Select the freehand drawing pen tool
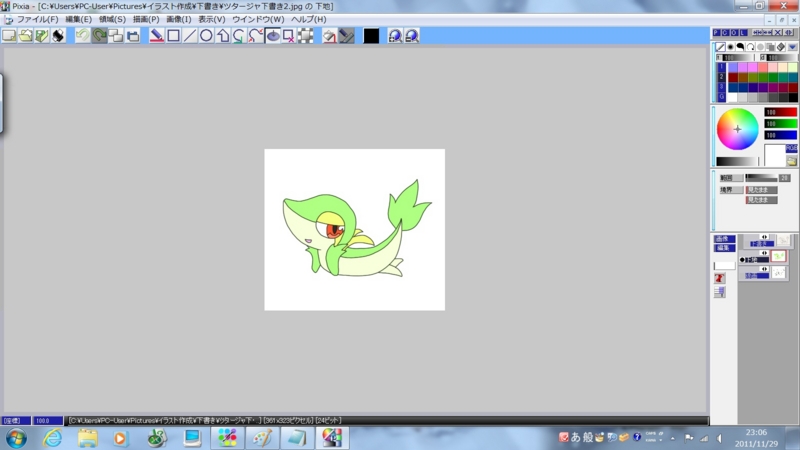Image resolution: width=800 pixels, height=450 pixels. (157, 35)
